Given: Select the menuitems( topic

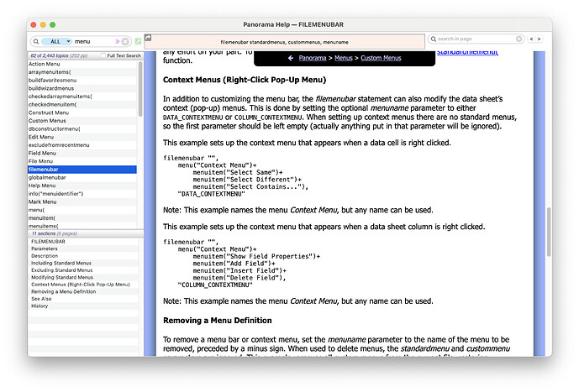Looking at the screenshot, I should [82, 226].
